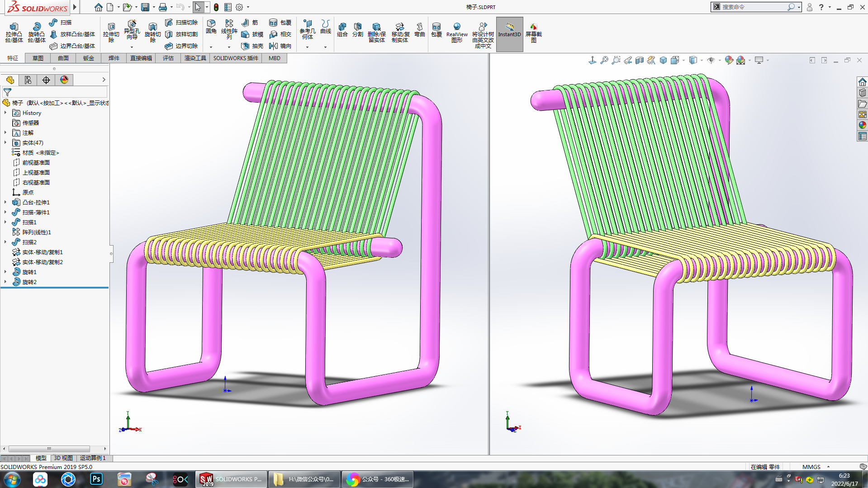
Task: Open the 钣金 sheet metal tab
Action: coord(89,58)
